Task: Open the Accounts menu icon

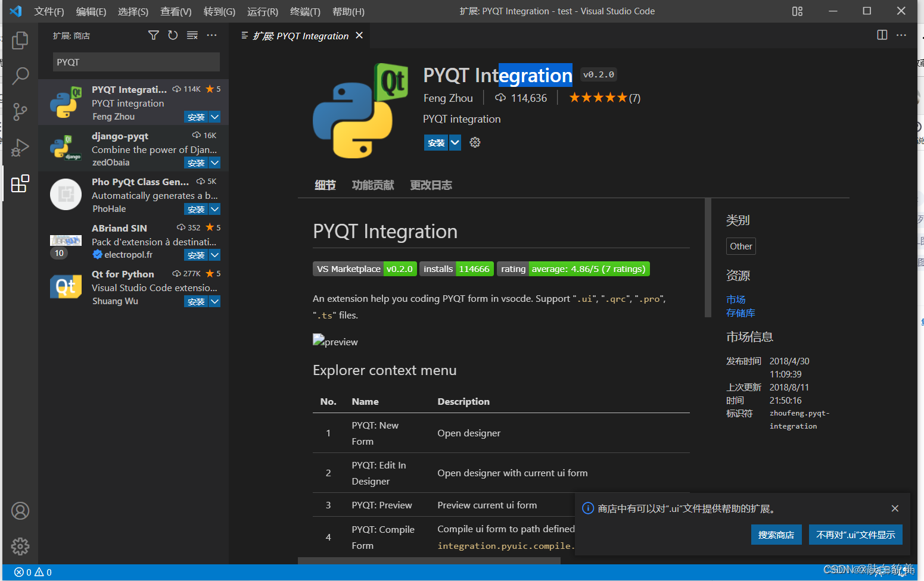Action: click(x=20, y=511)
